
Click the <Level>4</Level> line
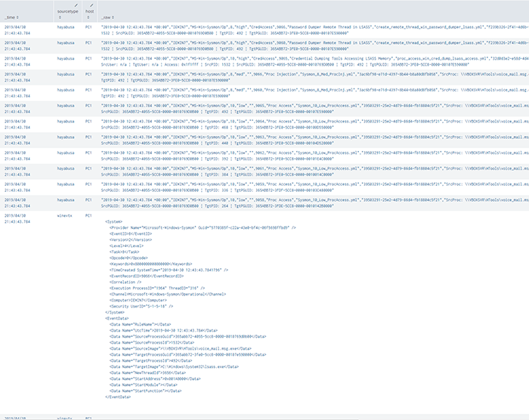[x=126, y=246]
